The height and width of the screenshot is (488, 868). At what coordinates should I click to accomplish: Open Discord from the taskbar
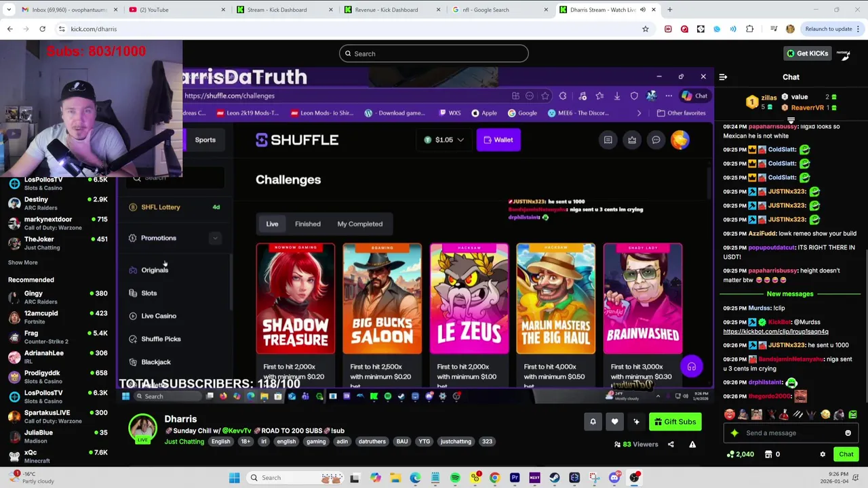[614, 478]
